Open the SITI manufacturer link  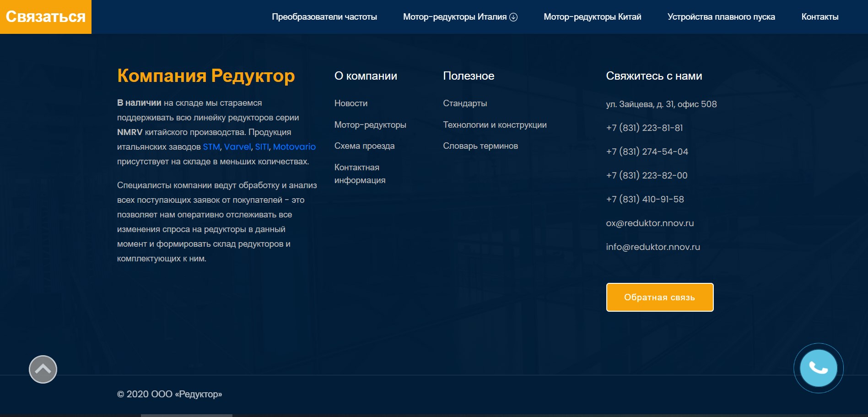[x=262, y=147]
